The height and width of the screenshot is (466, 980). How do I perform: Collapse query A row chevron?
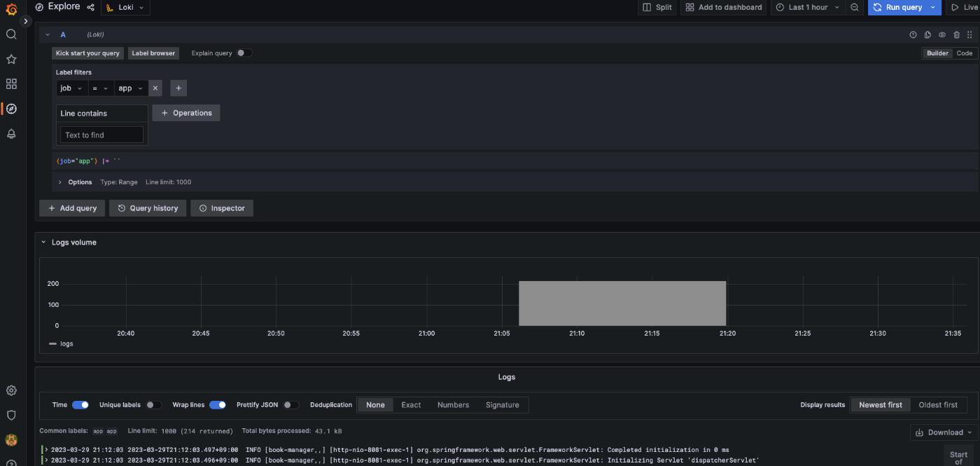coord(48,34)
